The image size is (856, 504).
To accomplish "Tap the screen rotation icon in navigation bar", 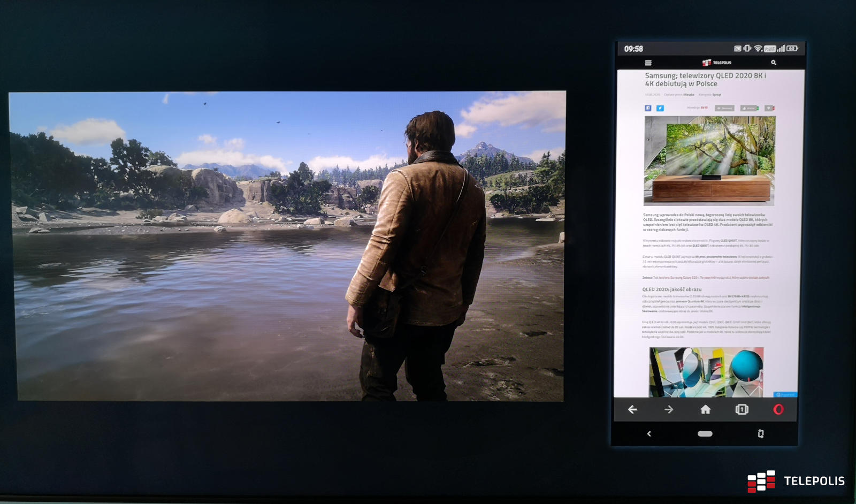I will pyautogui.click(x=760, y=433).
